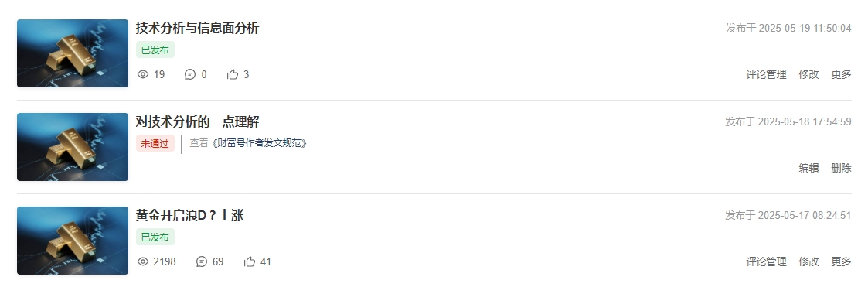The width and height of the screenshot is (868, 287).
Task: Open 更多 menu for 技术分析与信息面分析
Action: (841, 74)
